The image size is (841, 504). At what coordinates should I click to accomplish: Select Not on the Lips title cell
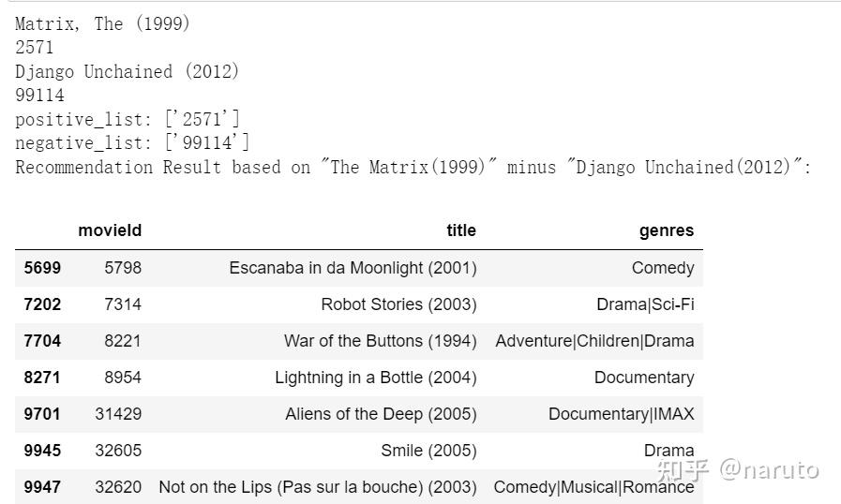coord(318,487)
